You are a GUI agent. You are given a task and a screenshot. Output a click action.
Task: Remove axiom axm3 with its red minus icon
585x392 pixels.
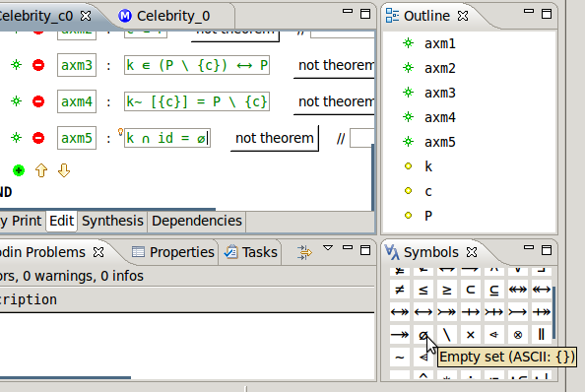38,65
